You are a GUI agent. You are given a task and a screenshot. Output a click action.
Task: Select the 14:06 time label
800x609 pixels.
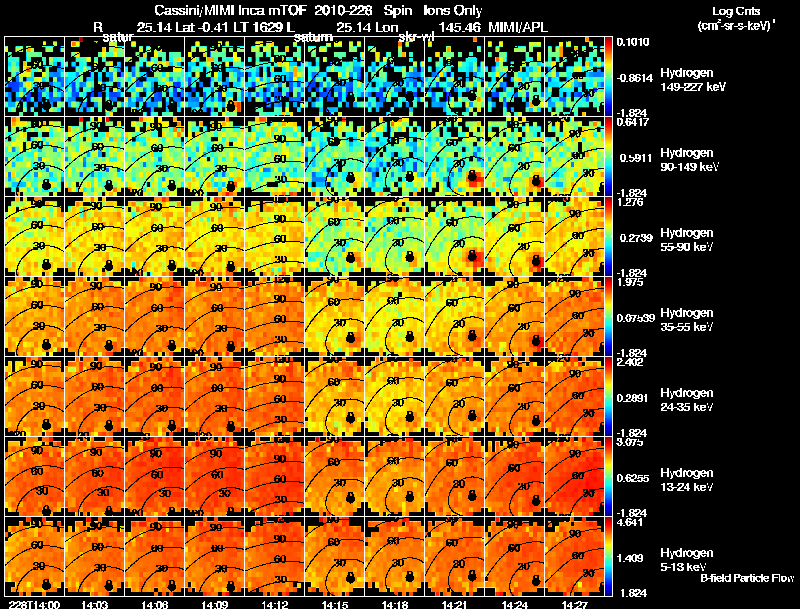tap(155, 604)
